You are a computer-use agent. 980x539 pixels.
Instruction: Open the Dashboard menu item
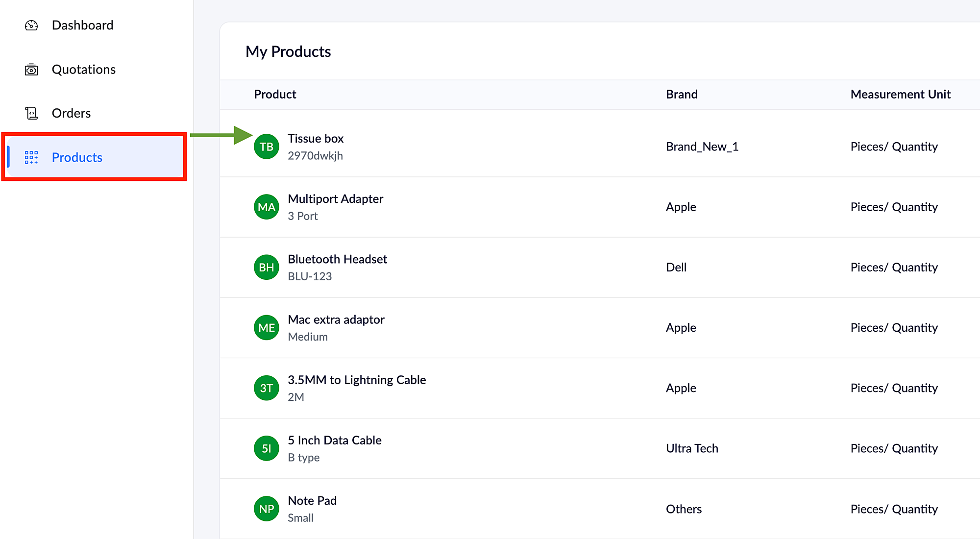82,25
